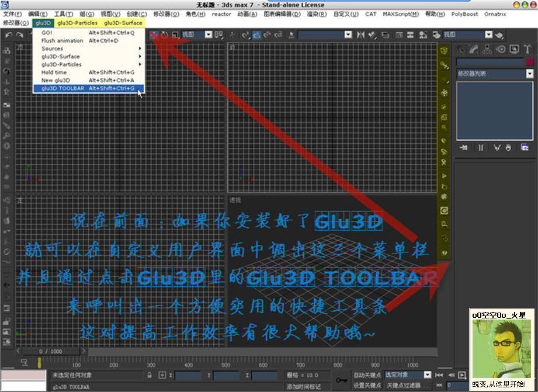Open the 文件(F) menu
This screenshot has width=538, height=392.
point(13,14)
